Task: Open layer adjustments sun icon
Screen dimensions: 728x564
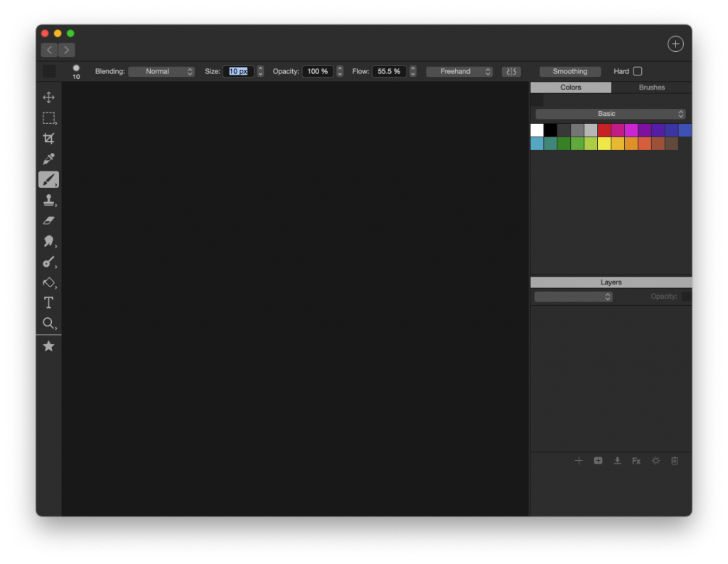Action: [x=655, y=461]
